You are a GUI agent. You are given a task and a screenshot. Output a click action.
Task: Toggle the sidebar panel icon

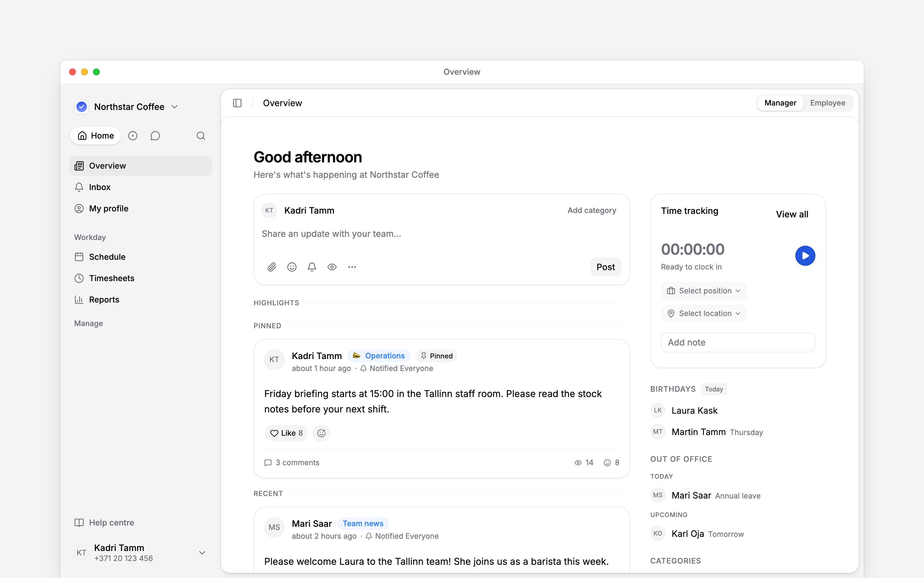coord(237,103)
